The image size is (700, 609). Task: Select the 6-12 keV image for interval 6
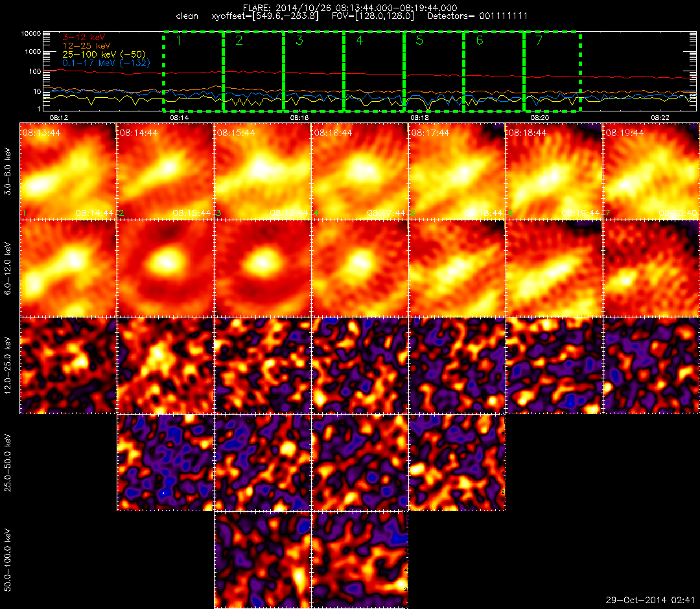554,269
